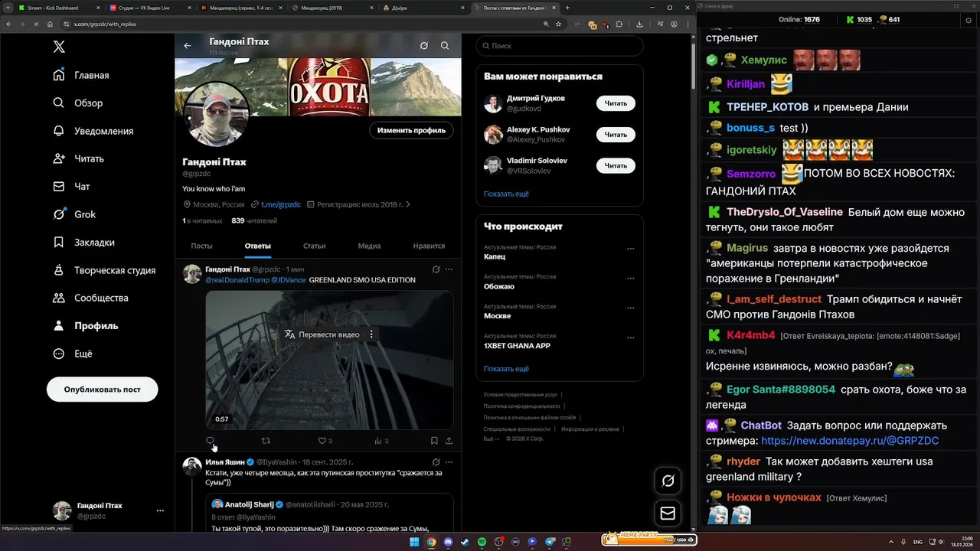Play the GREENLAND SMO video
Screen dimensions: 980x551
tap(329, 360)
